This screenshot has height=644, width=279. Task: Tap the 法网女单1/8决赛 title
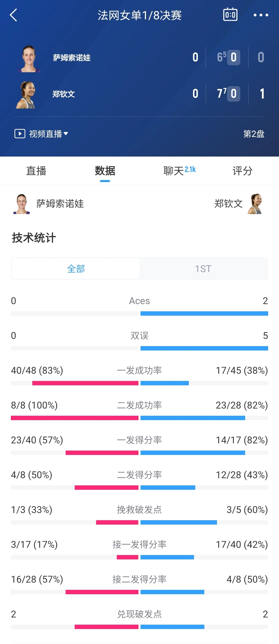(x=139, y=15)
